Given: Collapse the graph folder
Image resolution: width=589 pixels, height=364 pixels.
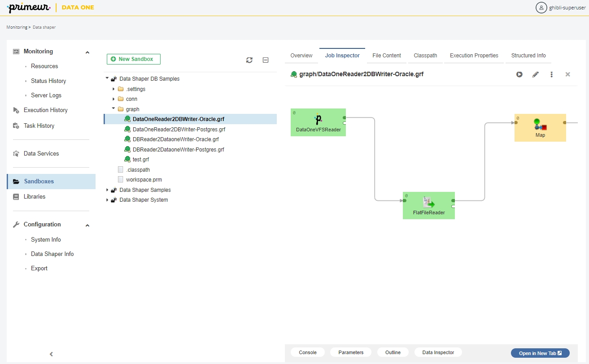Looking at the screenshot, I should pyautogui.click(x=114, y=109).
